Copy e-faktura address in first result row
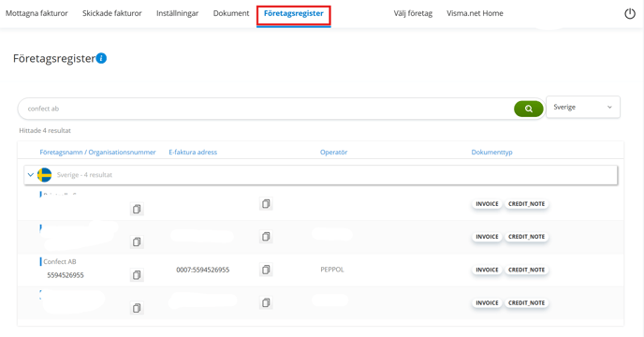The height and width of the screenshot is (337, 644). point(266,204)
